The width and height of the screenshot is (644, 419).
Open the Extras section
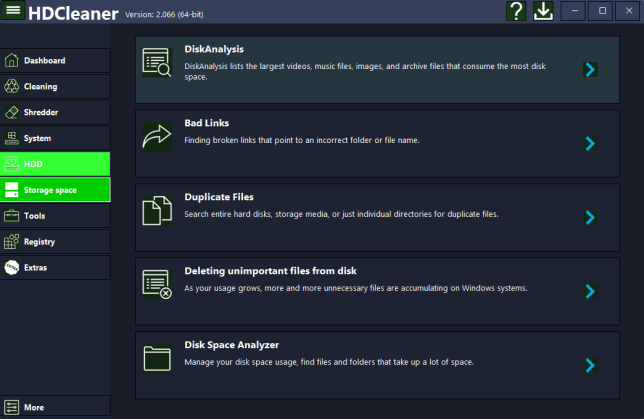coord(55,267)
